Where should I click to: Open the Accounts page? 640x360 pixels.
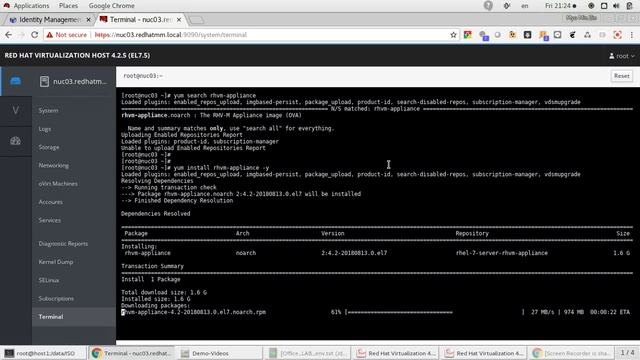(50, 202)
